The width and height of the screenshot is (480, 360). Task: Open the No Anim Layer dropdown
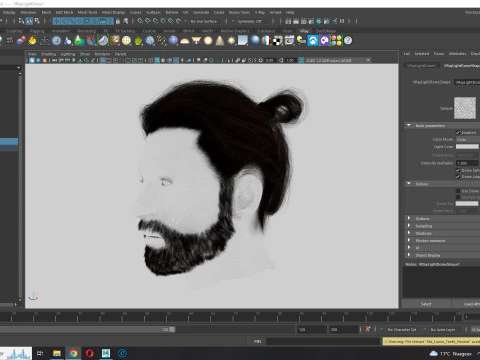443,329
